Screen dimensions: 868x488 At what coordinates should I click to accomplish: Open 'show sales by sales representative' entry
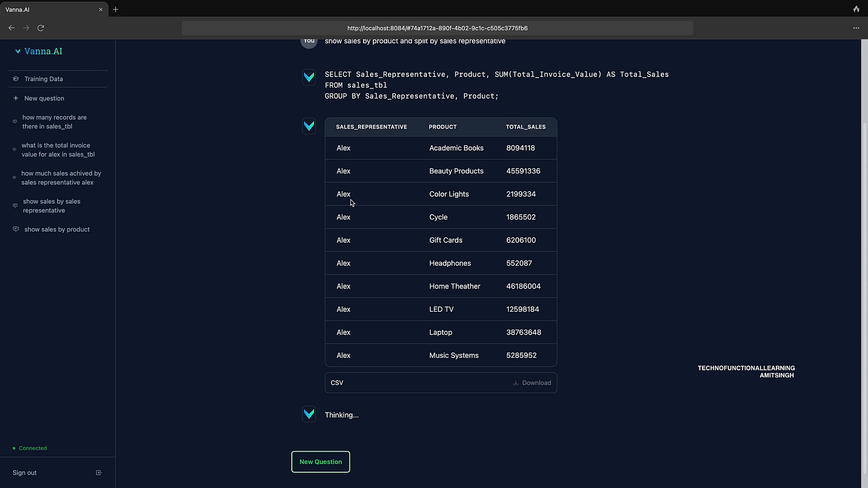(52, 206)
